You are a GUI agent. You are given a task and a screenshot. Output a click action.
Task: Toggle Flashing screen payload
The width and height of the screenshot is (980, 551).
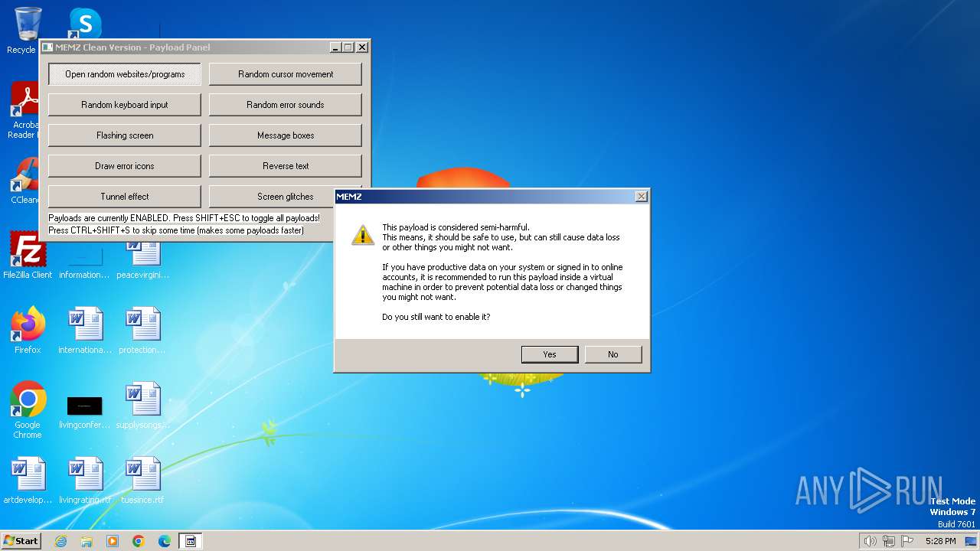click(125, 135)
